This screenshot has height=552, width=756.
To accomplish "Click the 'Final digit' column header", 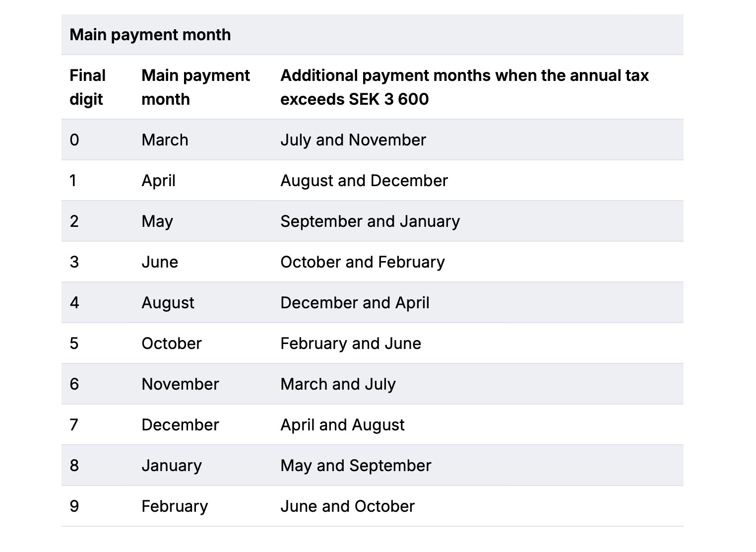I will (x=88, y=87).
